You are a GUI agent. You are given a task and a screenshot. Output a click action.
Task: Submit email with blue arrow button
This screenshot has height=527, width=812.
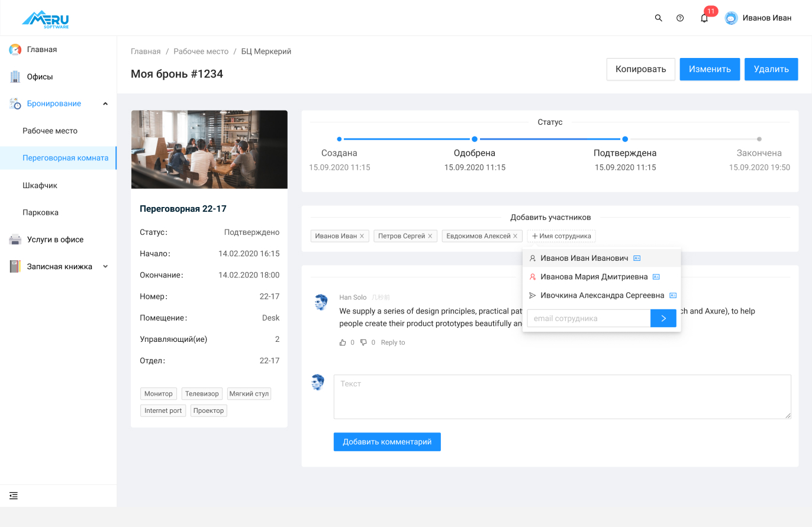coord(663,318)
